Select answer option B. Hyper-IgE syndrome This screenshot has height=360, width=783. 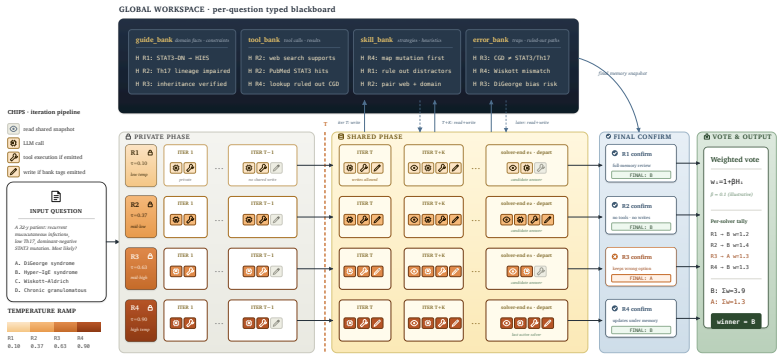coord(46,272)
